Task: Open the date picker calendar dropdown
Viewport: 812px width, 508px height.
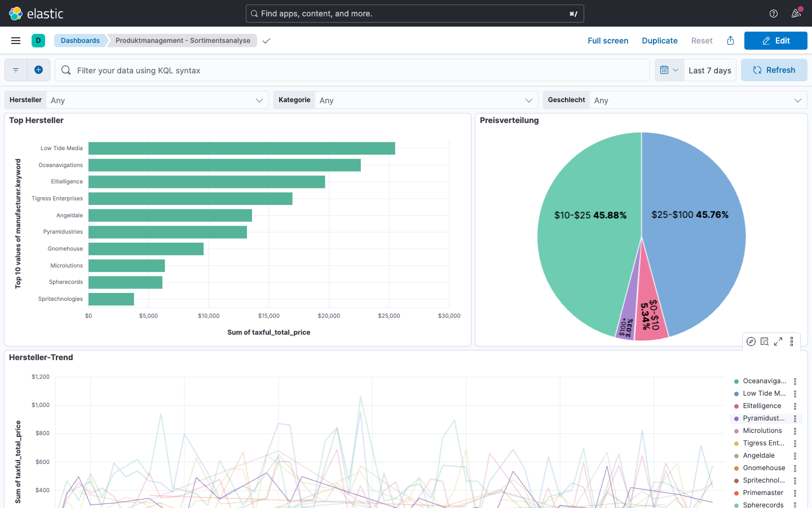Action: click(669, 69)
